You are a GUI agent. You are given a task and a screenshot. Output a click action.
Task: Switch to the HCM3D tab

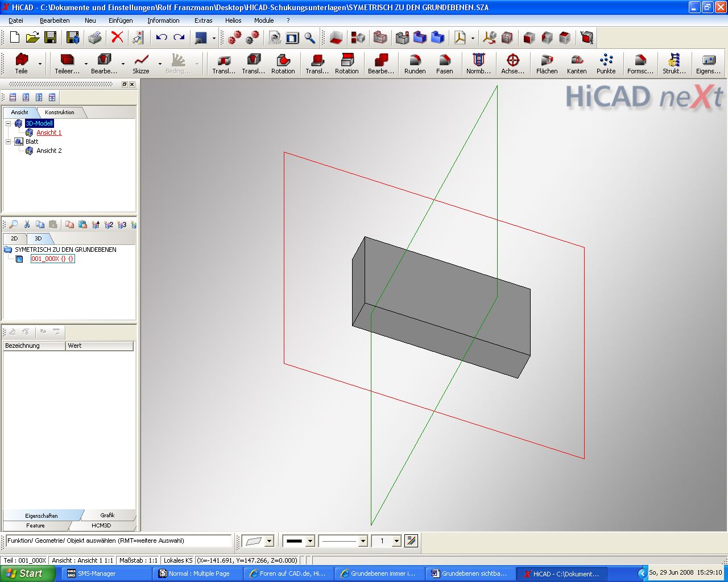click(x=101, y=526)
